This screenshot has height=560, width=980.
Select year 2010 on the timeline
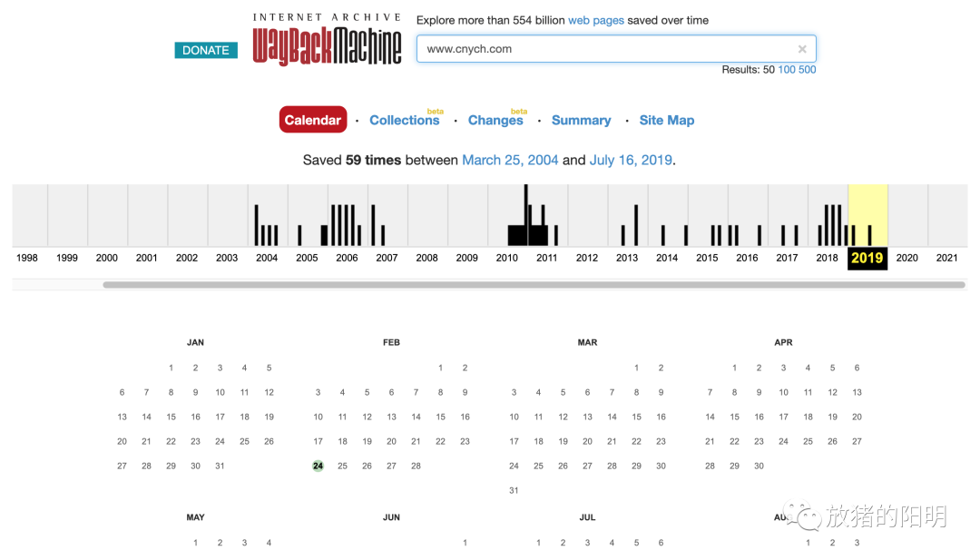[507, 258]
